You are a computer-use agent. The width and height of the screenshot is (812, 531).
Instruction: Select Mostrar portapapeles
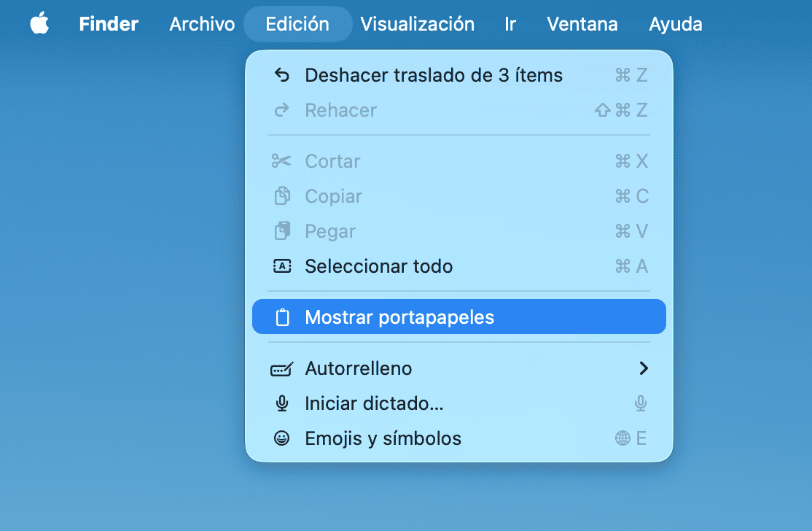coord(399,317)
